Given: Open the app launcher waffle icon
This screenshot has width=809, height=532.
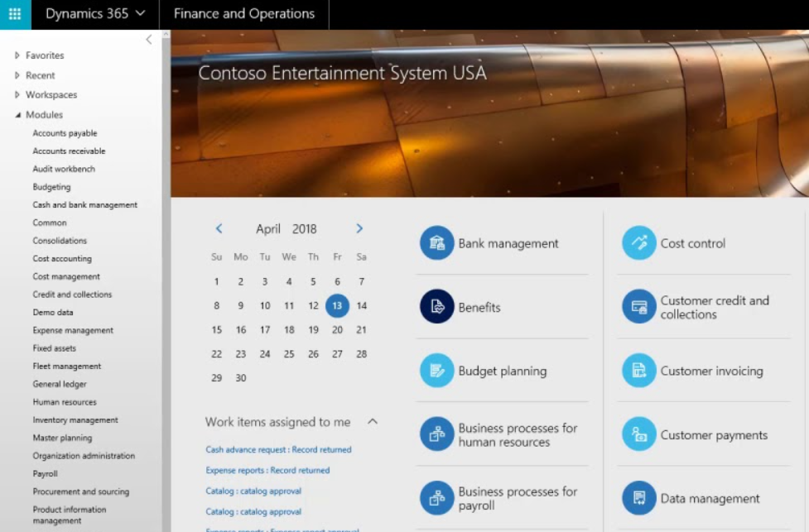Looking at the screenshot, I should (x=15, y=14).
